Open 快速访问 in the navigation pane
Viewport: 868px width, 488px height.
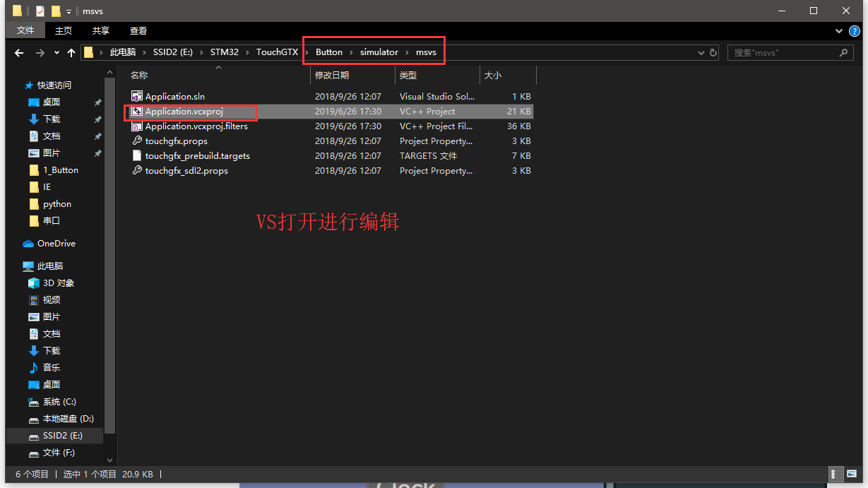point(54,85)
